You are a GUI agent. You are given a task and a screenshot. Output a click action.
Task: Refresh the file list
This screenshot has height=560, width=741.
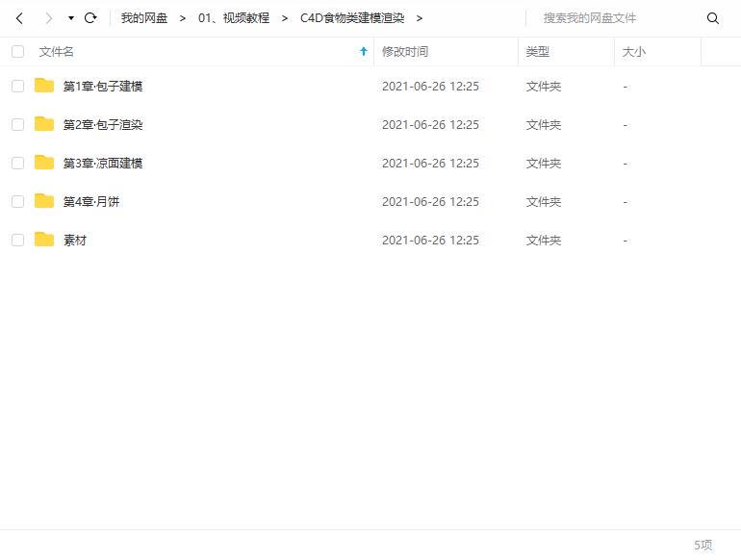point(90,18)
